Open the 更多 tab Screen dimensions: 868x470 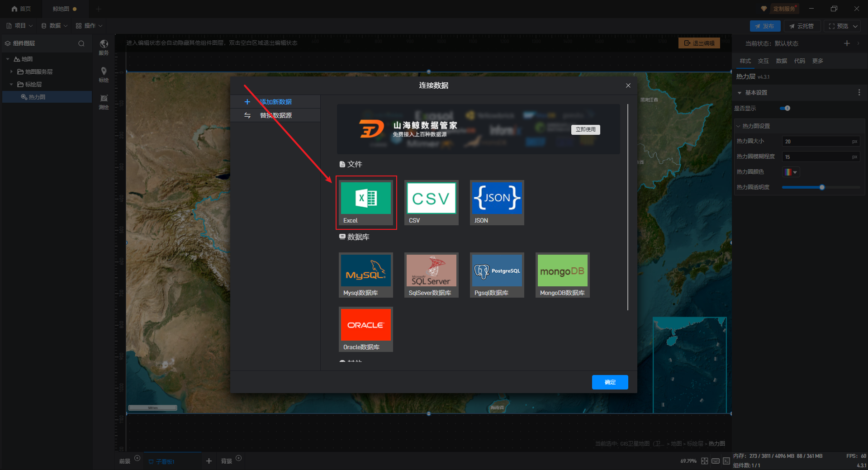(x=817, y=61)
